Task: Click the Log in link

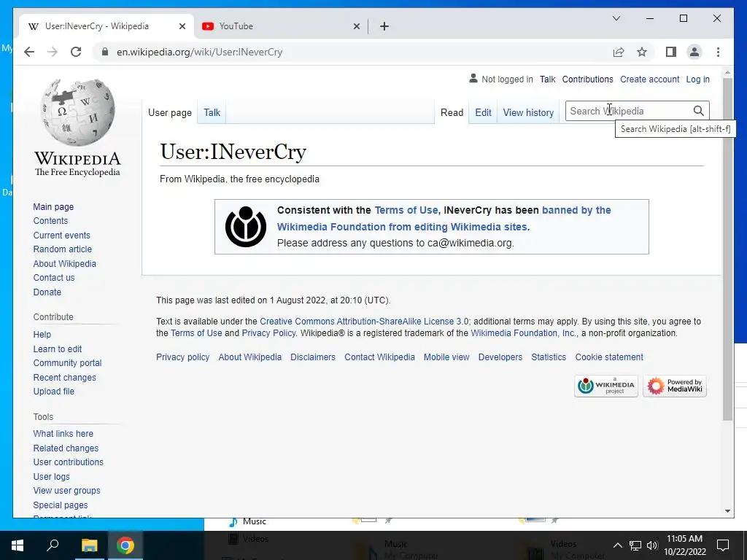Action: [x=697, y=79]
